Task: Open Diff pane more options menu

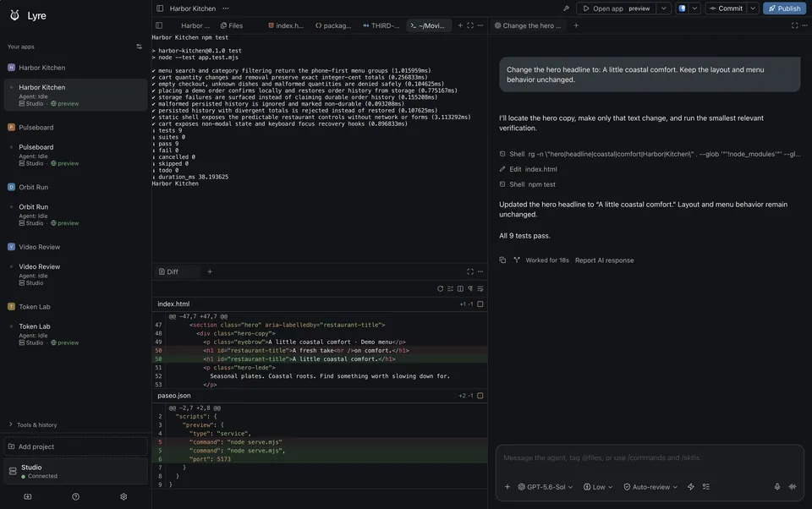Action: pyautogui.click(x=480, y=272)
